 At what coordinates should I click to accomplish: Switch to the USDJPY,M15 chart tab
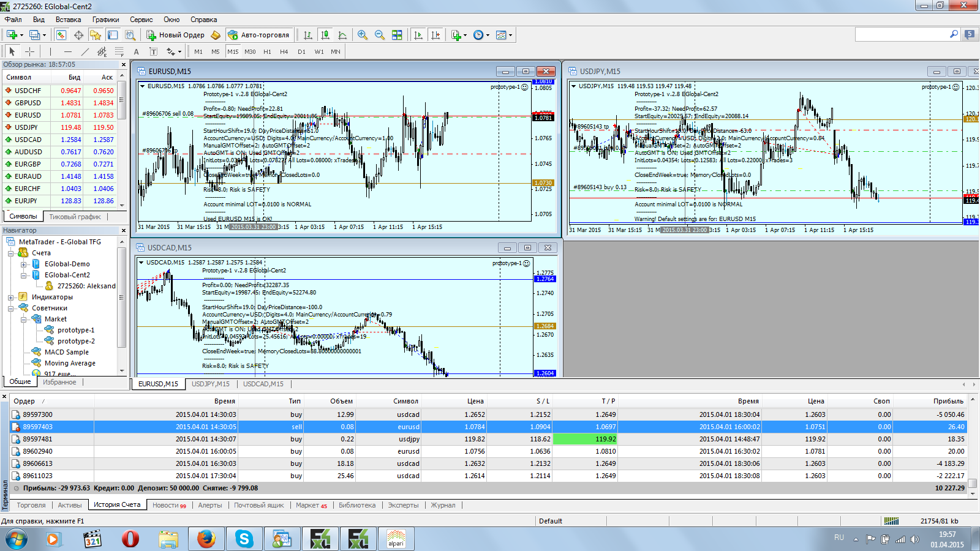pos(211,384)
